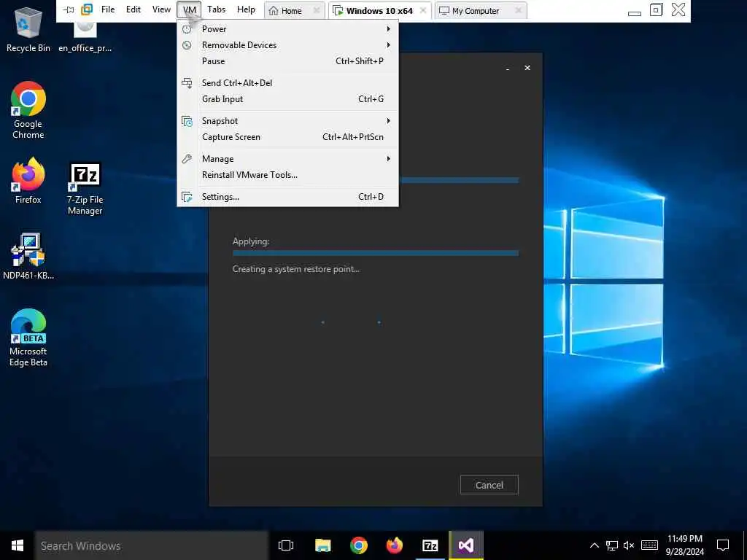Open 7-Zip from the taskbar
Screen dimensions: 747x560
[430, 545]
